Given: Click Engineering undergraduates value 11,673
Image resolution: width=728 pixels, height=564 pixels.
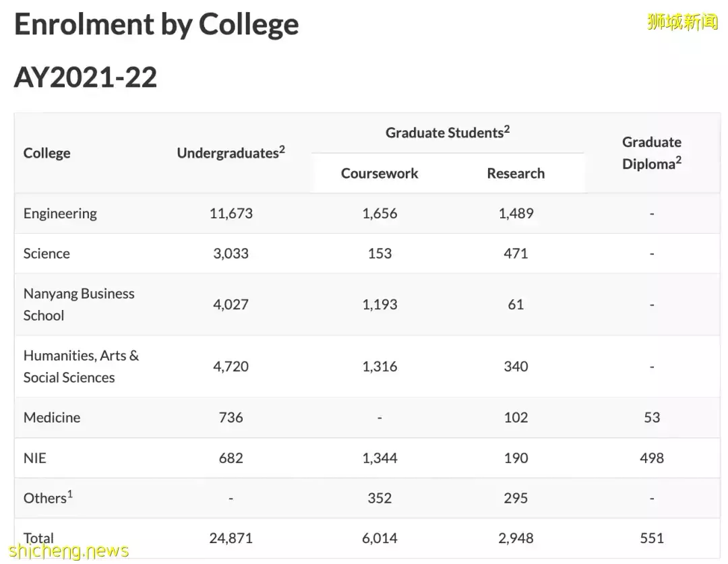Looking at the screenshot, I should [x=231, y=214].
